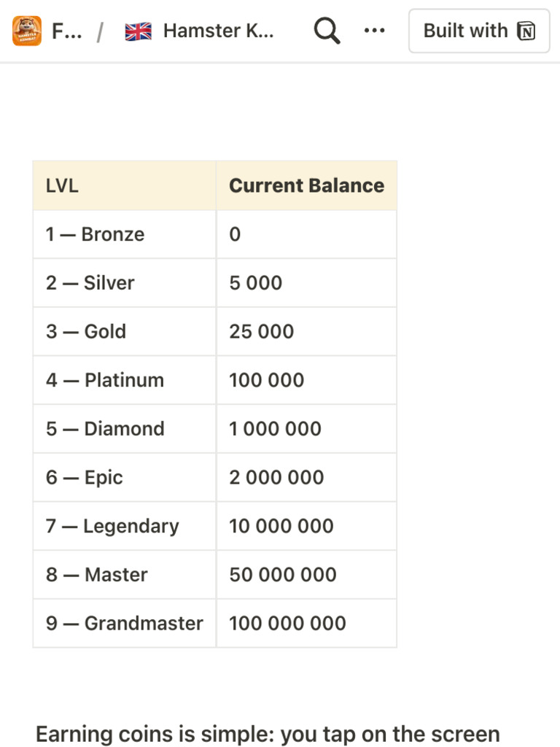The image size is (560, 747).
Task: Click the Master balance '50 000 000' cell
Action: (307, 575)
